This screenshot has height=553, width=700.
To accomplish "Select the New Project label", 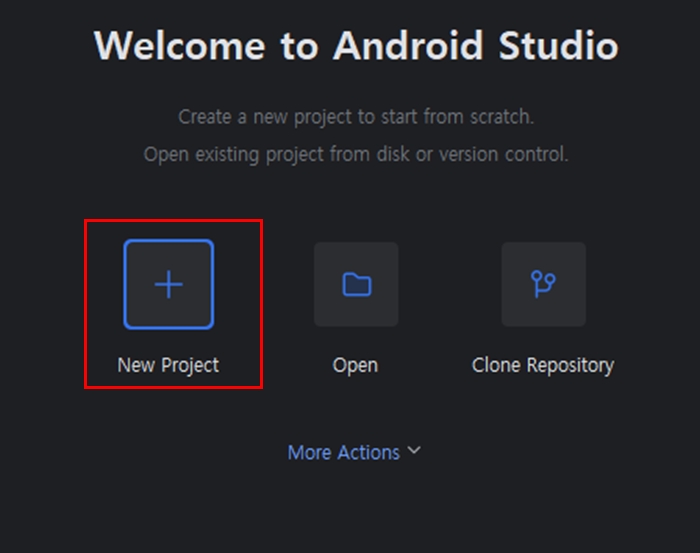I will tap(168, 366).
